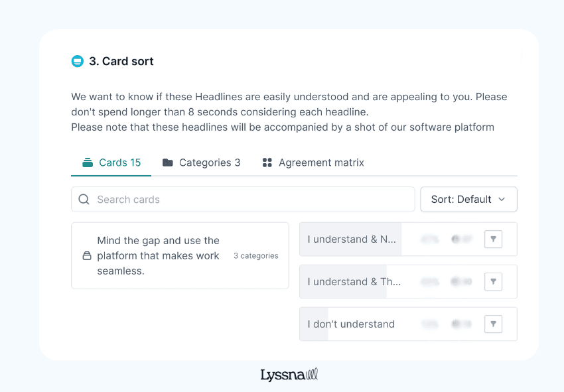Viewport: 564px width, 392px height.
Task: Switch to the Cards 15 tab
Action: (x=111, y=163)
